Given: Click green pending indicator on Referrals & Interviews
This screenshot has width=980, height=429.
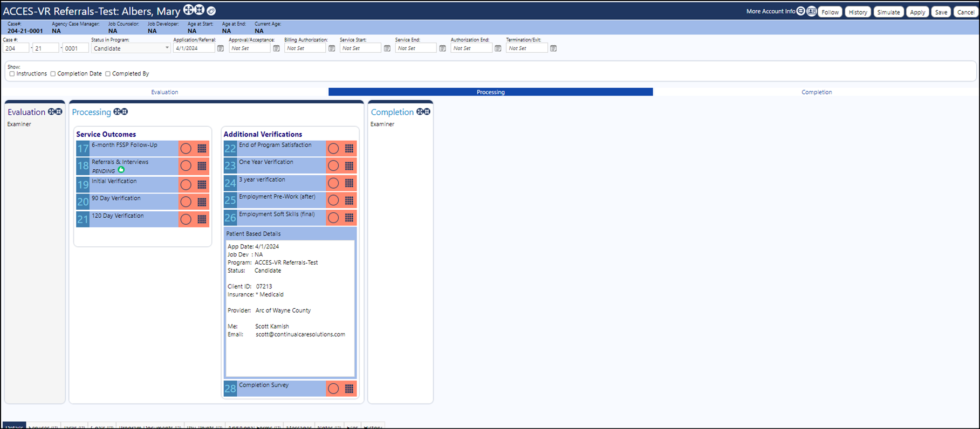Looking at the screenshot, I should [x=121, y=170].
